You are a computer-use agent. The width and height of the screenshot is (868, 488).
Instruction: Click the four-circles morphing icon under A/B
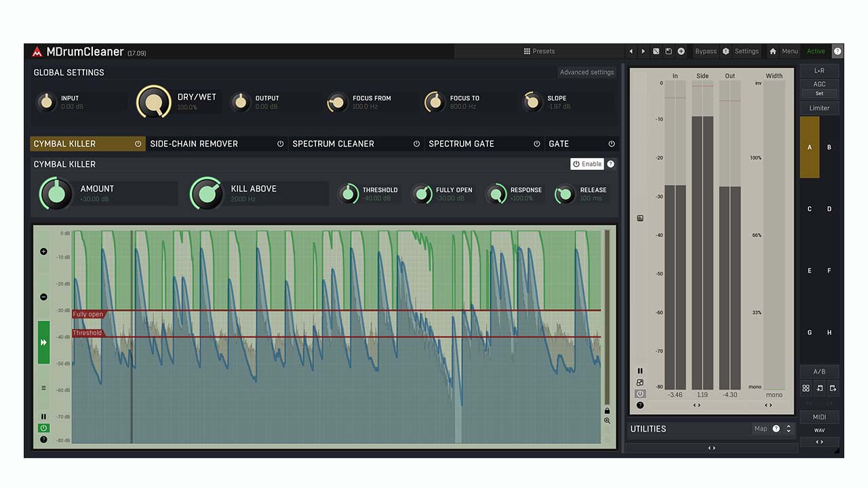pyautogui.click(x=806, y=388)
